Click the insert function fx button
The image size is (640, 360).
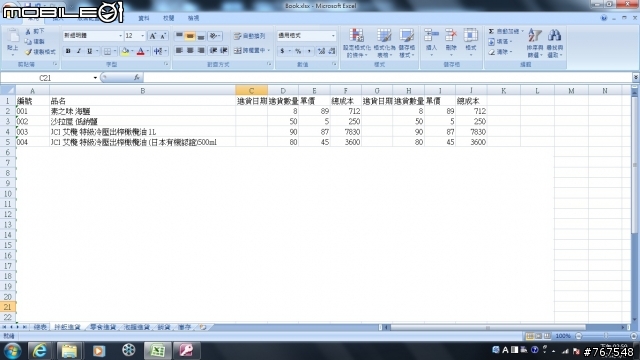(x=137, y=78)
